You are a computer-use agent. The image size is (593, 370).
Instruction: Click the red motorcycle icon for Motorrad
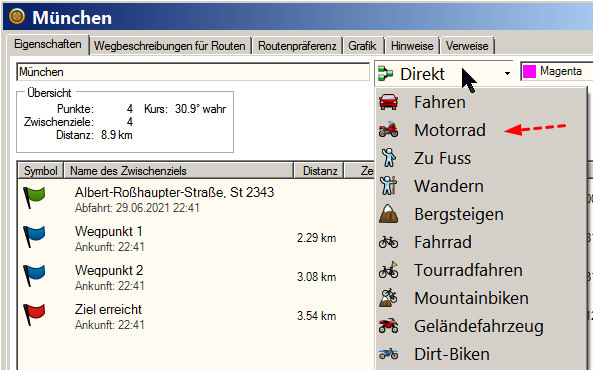(388, 130)
